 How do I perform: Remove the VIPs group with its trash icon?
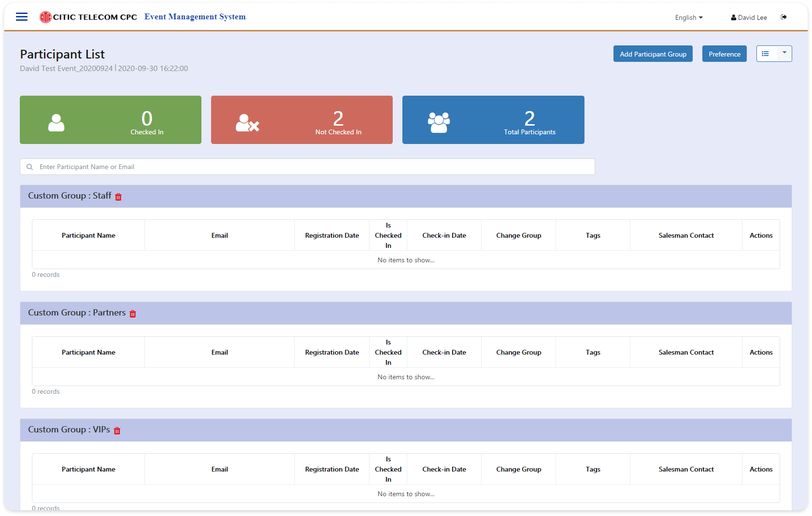click(x=116, y=430)
